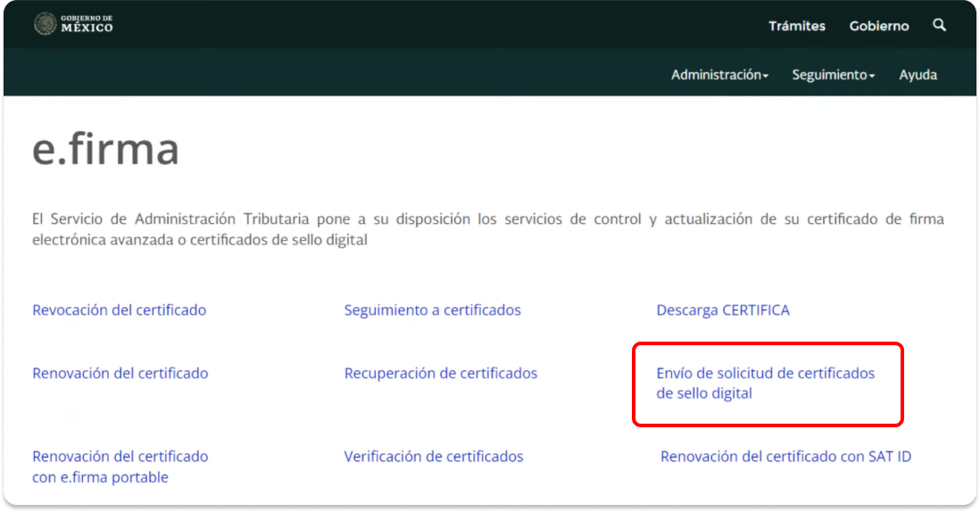The image size is (980, 512).
Task: Open Renovación del certificado con e.firma portable
Action: click(120, 467)
